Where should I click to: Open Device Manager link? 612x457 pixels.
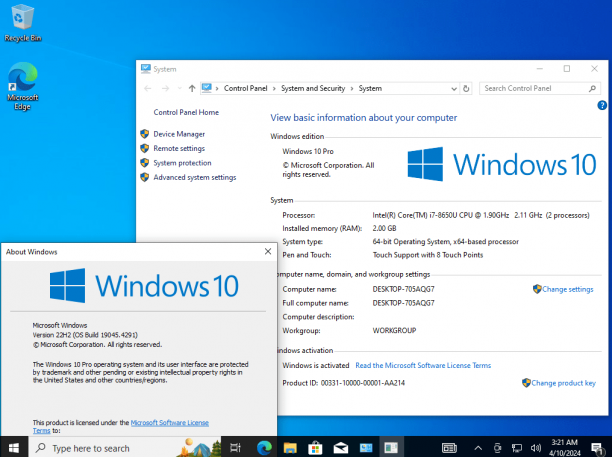[x=179, y=134]
